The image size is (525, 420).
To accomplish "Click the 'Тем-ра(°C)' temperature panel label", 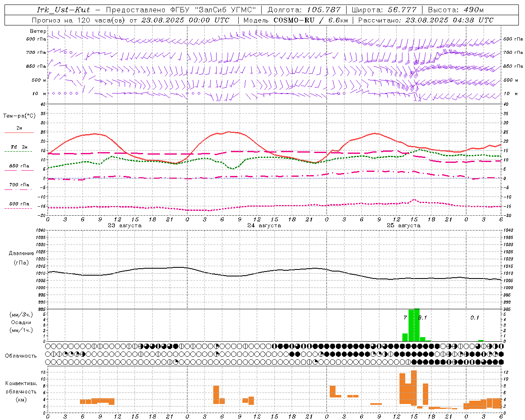I will point(19,116).
